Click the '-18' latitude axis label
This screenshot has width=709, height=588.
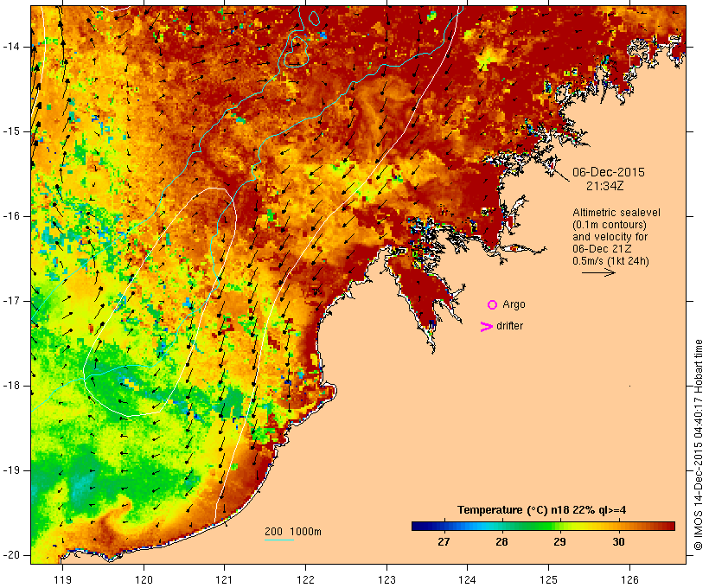point(10,386)
